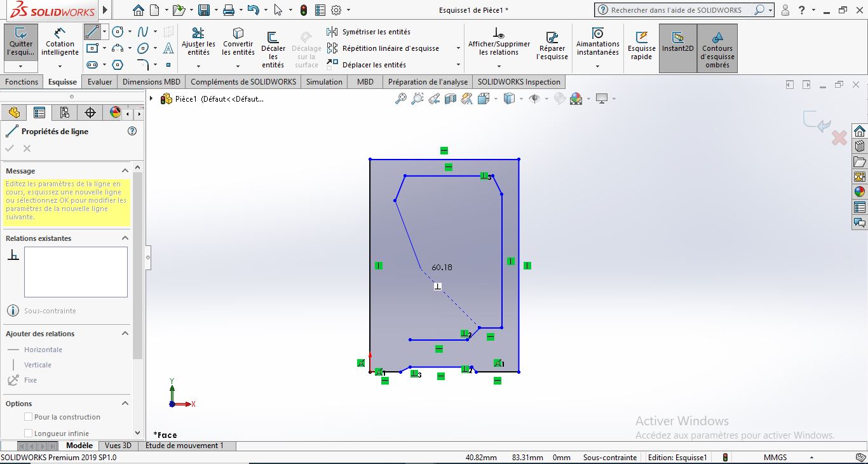The height and width of the screenshot is (464, 868).
Task: Check the Pour la construction checkbox
Action: point(28,417)
